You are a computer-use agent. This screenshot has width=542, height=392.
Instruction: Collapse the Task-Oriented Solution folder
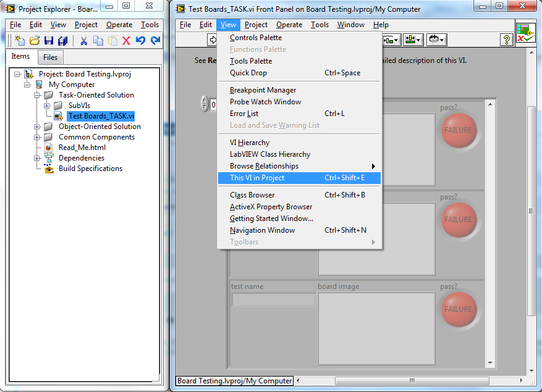(x=36, y=95)
